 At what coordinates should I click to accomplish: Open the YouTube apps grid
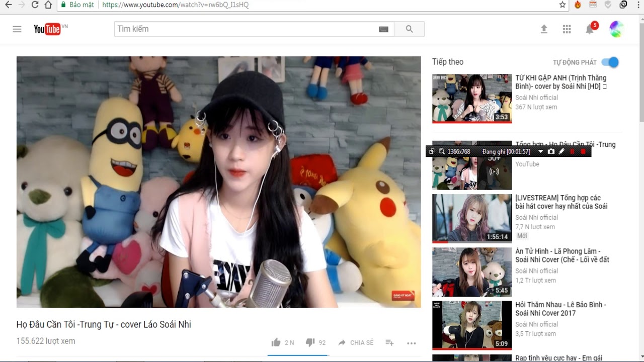coord(567,29)
